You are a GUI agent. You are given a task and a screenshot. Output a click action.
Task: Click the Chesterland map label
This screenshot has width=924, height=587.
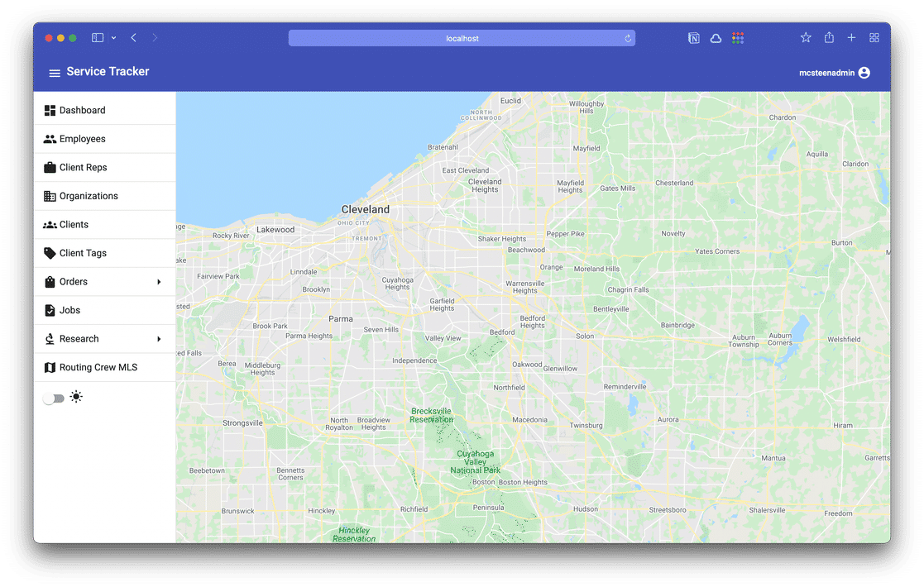675,183
